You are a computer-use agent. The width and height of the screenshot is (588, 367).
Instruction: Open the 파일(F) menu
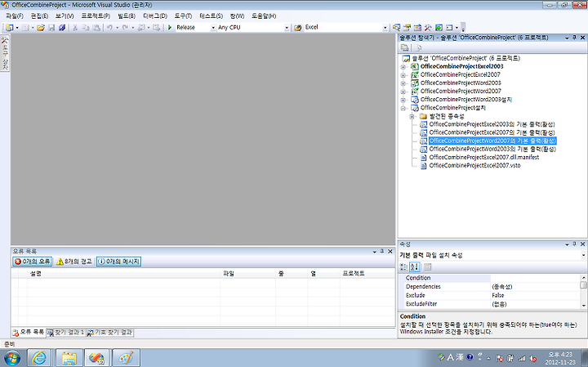15,16
